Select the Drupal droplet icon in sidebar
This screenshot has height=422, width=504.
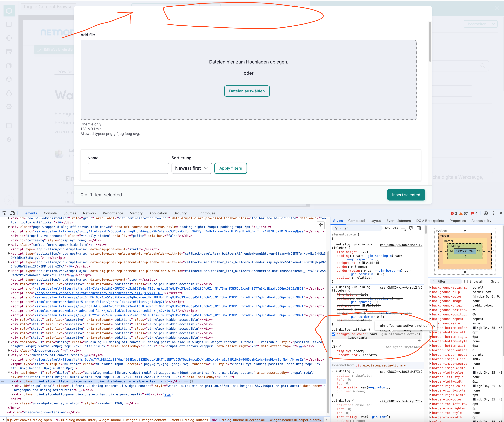(9, 139)
